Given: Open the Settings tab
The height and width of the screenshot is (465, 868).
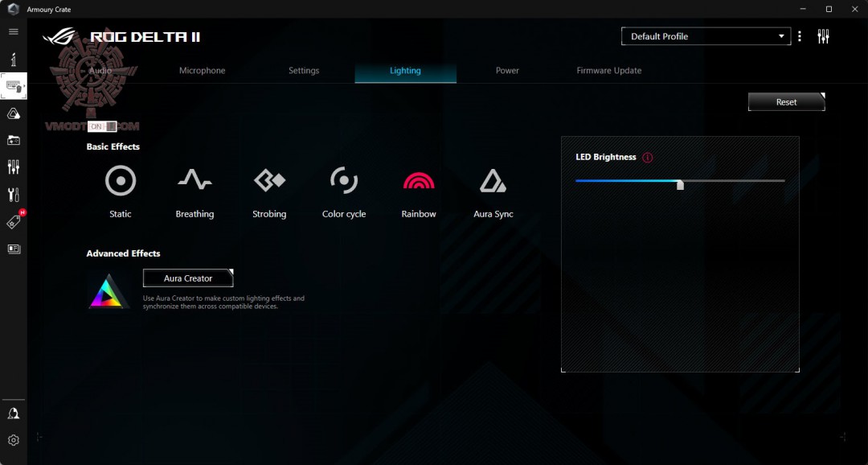Looking at the screenshot, I should coord(303,71).
